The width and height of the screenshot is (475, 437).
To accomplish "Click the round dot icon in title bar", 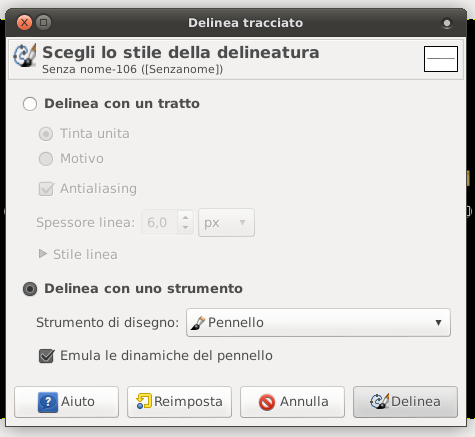I will point(447,23).
